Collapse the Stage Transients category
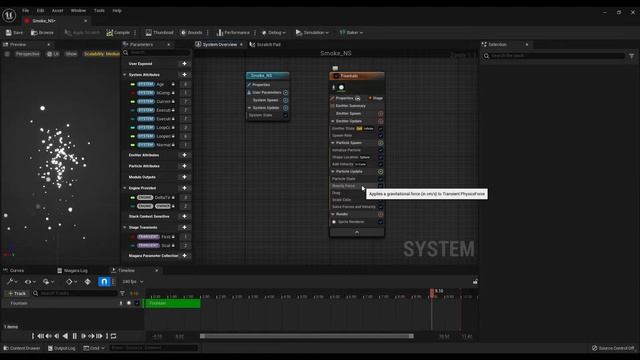Screen dimensions: 640x360 125,227
